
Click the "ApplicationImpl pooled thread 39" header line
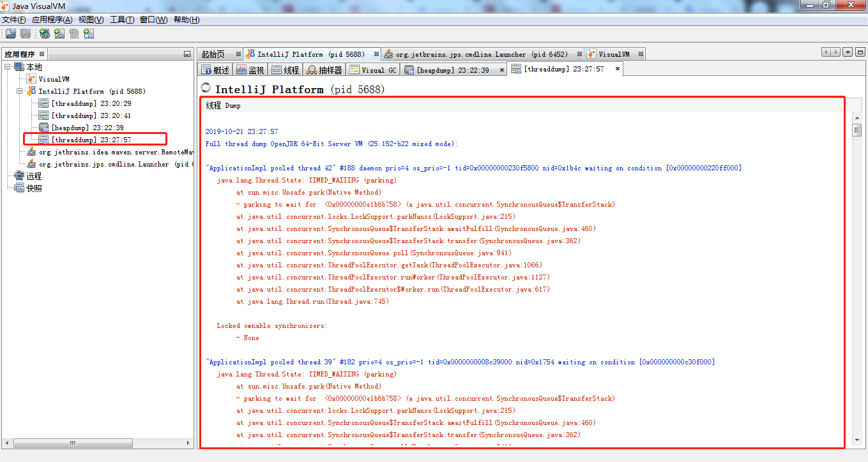460,362
